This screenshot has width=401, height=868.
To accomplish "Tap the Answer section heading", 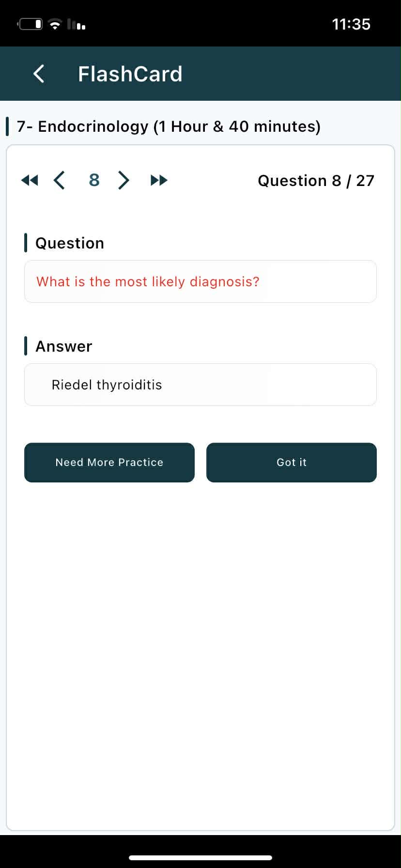I will (x=63, y=346).
